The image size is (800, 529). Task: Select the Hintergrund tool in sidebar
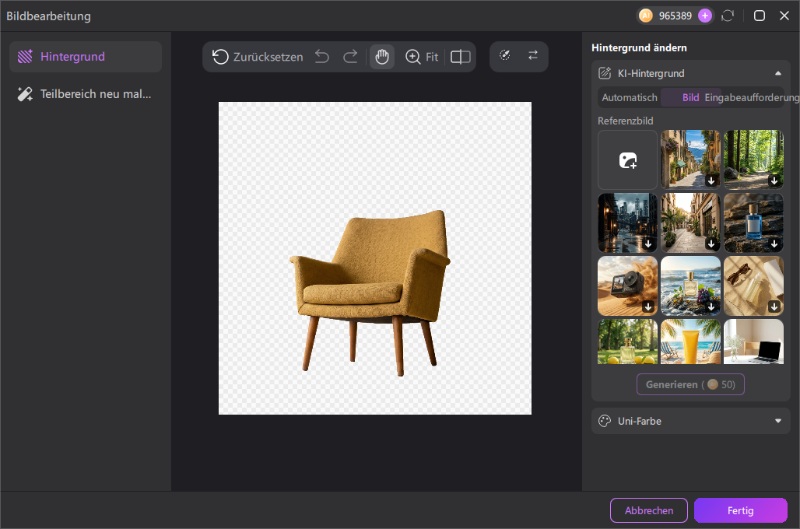85,57
